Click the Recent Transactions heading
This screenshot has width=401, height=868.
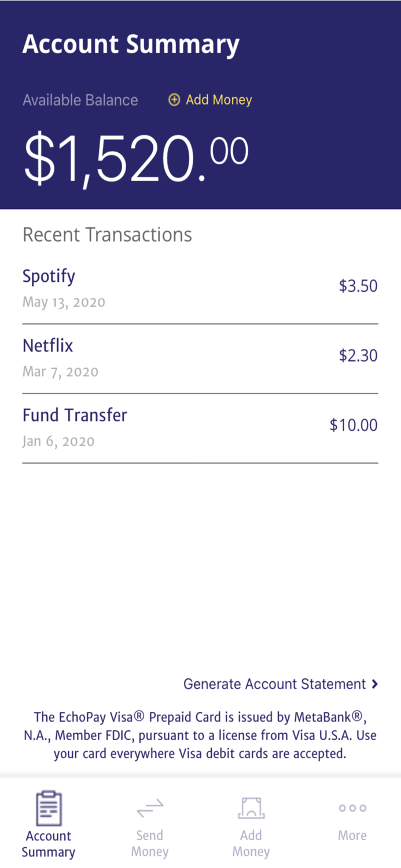tap(107, 235)
